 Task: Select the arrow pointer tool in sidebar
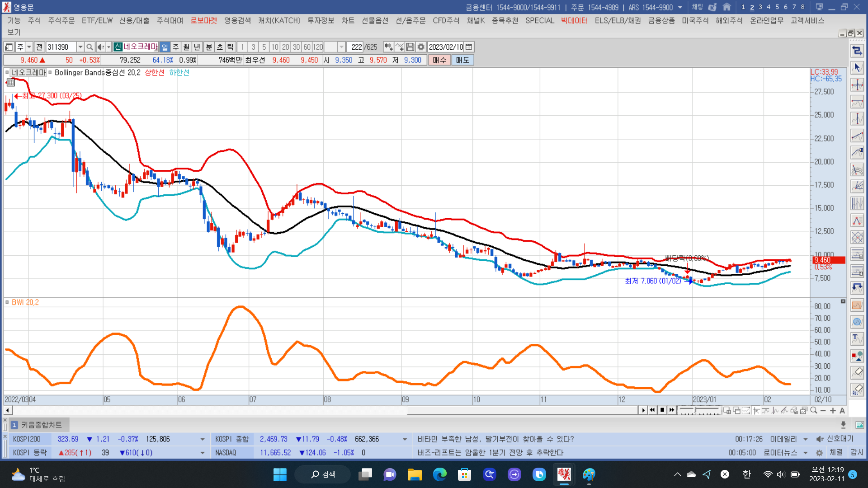(x=857, y=68)
